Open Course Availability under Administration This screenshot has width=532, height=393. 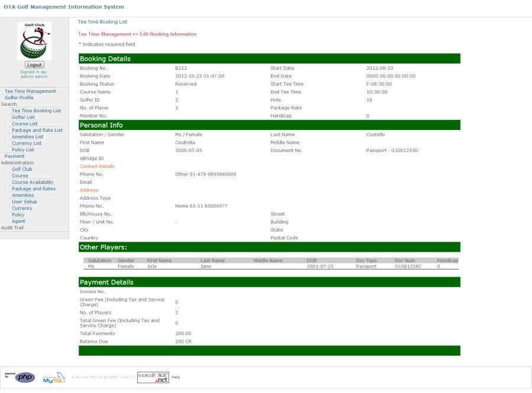pos(33,181)
